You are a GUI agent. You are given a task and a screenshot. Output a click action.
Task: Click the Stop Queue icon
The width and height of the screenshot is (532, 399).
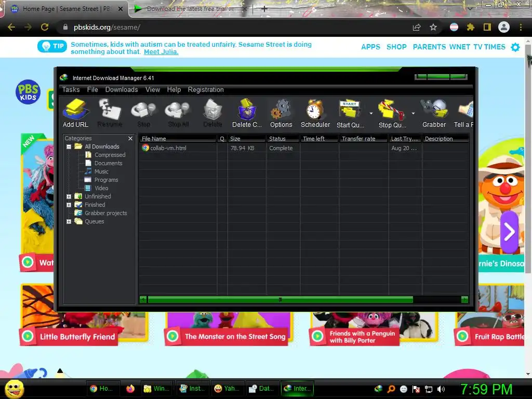coord(392,113)
